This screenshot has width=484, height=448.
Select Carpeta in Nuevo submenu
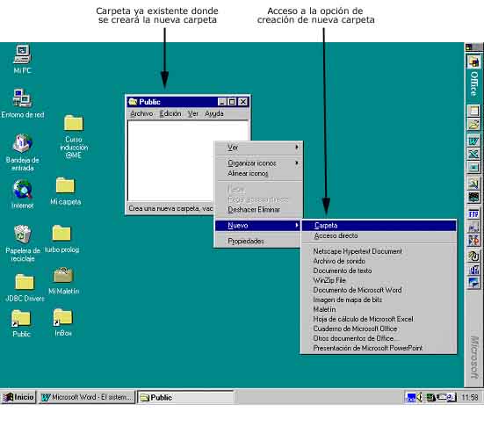pyautogui.click(x=379, y=226)
